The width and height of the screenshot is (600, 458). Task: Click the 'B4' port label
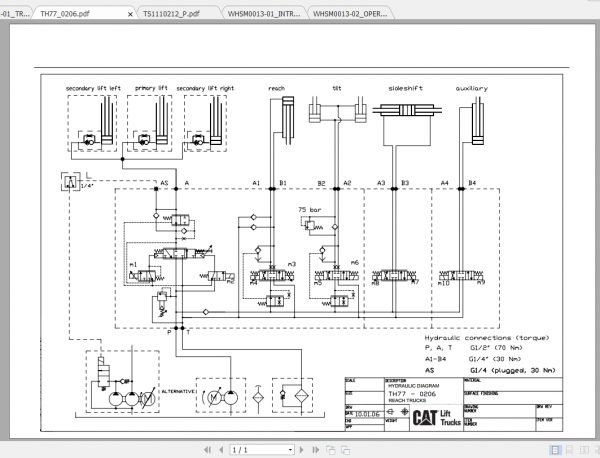pos(472,183)
